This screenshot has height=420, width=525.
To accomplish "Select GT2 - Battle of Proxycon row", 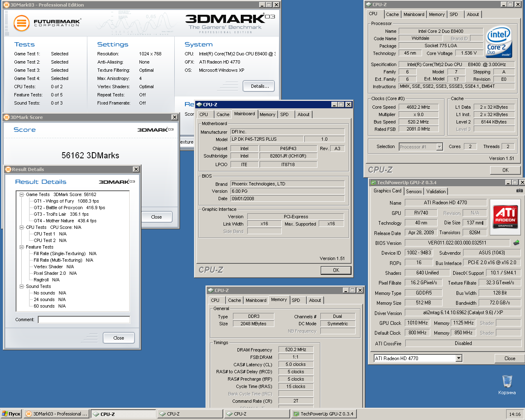I will point(69,208).
